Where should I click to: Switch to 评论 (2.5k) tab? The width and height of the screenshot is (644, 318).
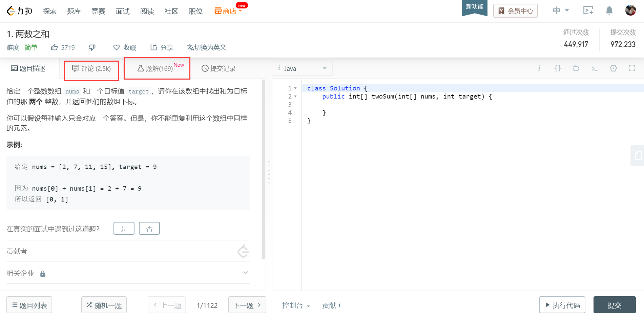(91, 68)
